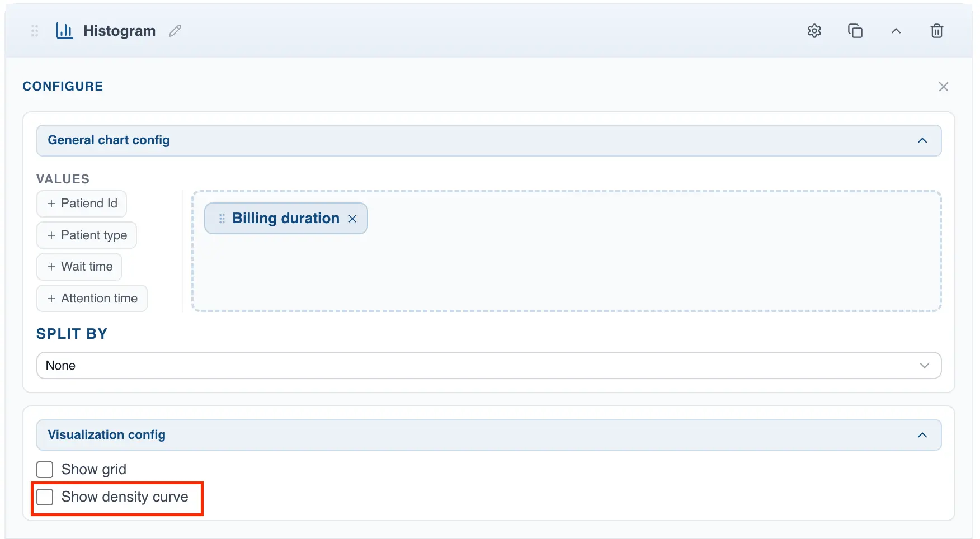This screenshot has height=539, width=980.
Task: Add Attention time to values
Action: coord(92,299)
